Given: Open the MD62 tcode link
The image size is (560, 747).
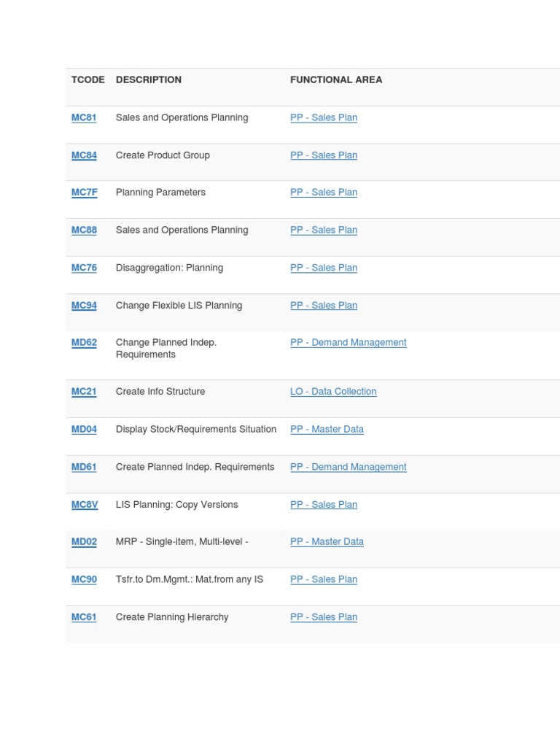Looking at the screenshot, I should coord(84,343).
